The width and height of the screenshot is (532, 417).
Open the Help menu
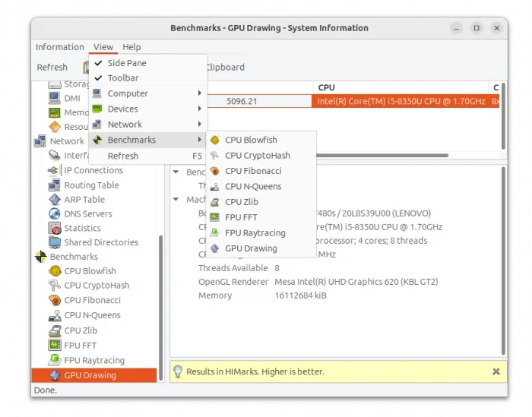(x=131, y=47)
